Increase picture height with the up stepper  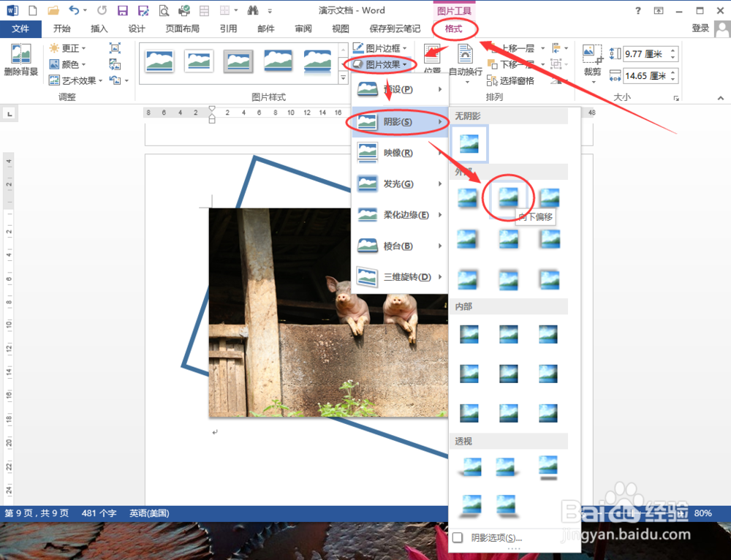click(673, 50)
